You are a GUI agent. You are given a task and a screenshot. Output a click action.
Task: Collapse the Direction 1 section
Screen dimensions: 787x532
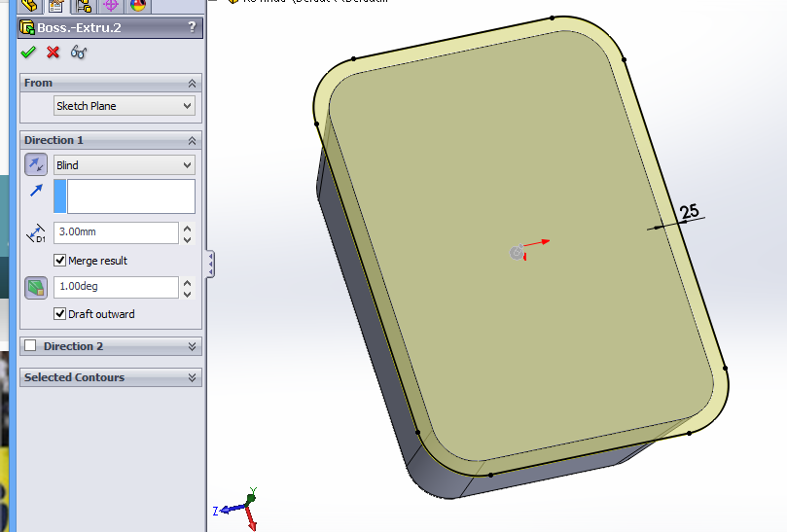point(192,140)
